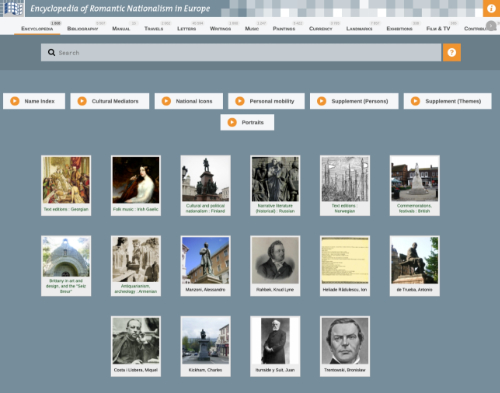The image size is (500, 393).
Task: Open Text editions : Norwegian thumbnail
Action: 345,179
